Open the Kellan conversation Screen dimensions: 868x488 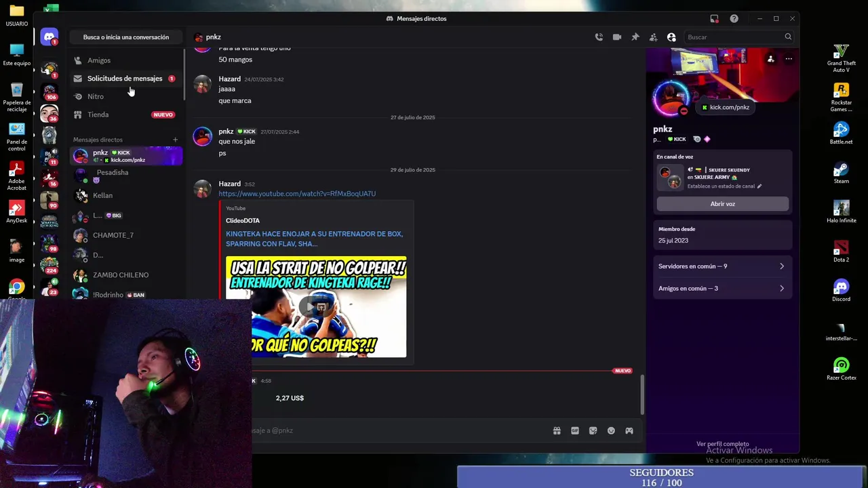pyautogui.click(x=126, y=195)
